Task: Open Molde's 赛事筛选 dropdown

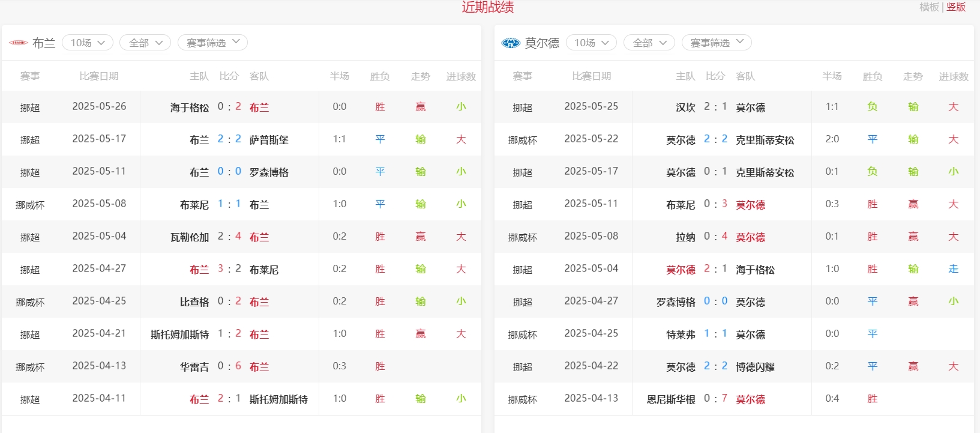Action: click(717, 43)
